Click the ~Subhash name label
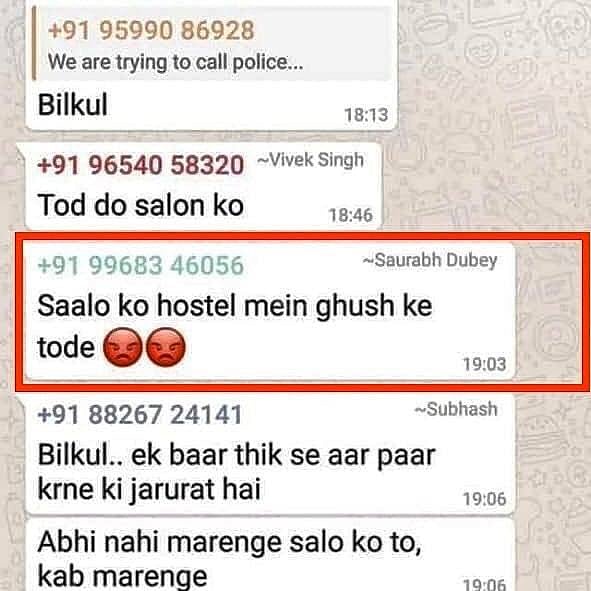This screenshot has width=591, height=591. (456, 409)
